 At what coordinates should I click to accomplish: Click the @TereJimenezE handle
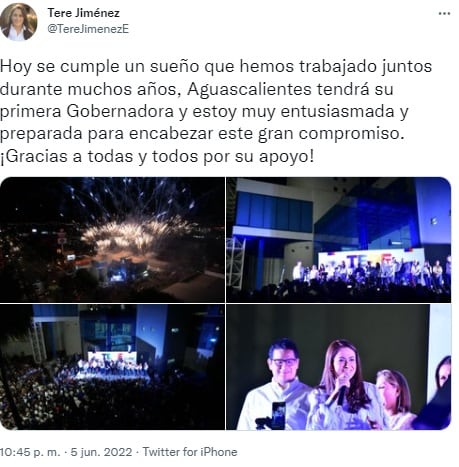pos(88,29)
